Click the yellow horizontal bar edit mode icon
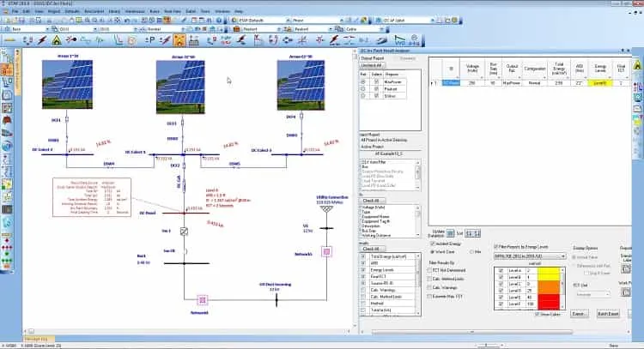This screenshot has height=349, width=644. [x=9, y=40]
